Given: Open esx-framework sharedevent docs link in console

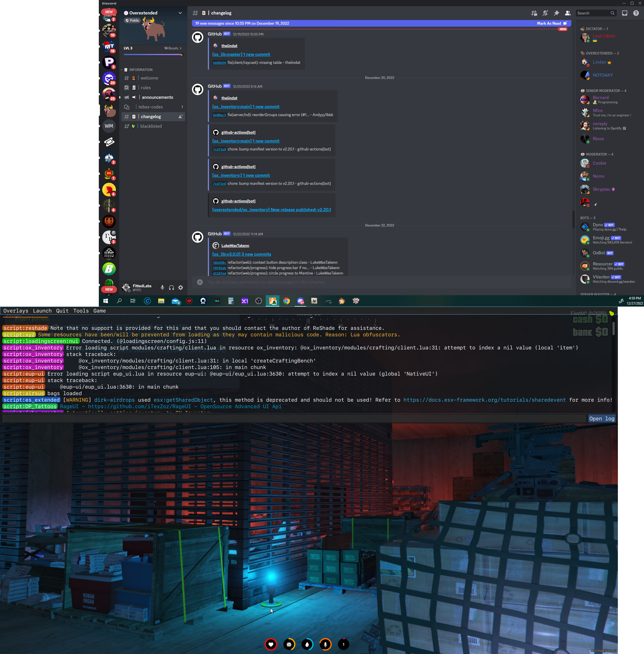Looking at the screenshot, I should [x=484, y=400].
